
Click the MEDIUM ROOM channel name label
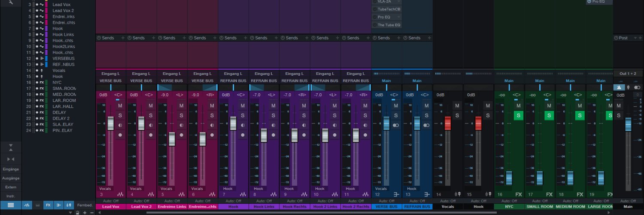tap(570, 207)
